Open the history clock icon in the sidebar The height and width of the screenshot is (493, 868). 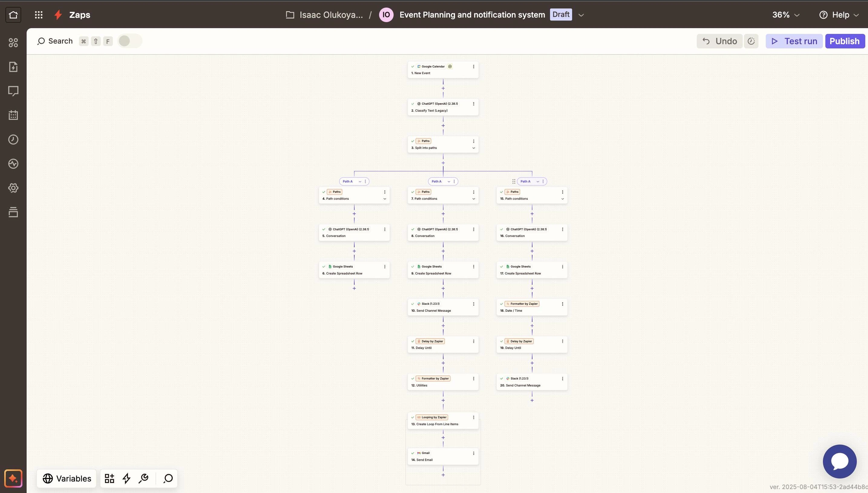coord(13,140)
